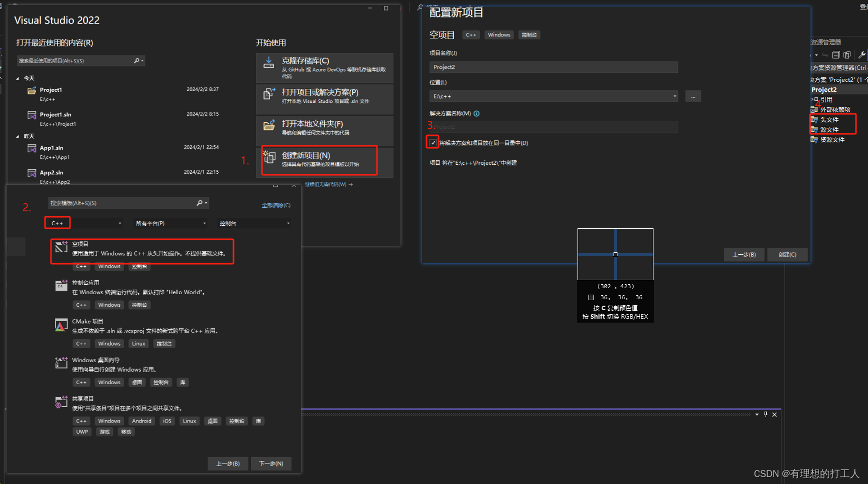Click the wrench properties icon in Solution Explorer
Screen dimensions: 868x484
(x=862, y=55)
